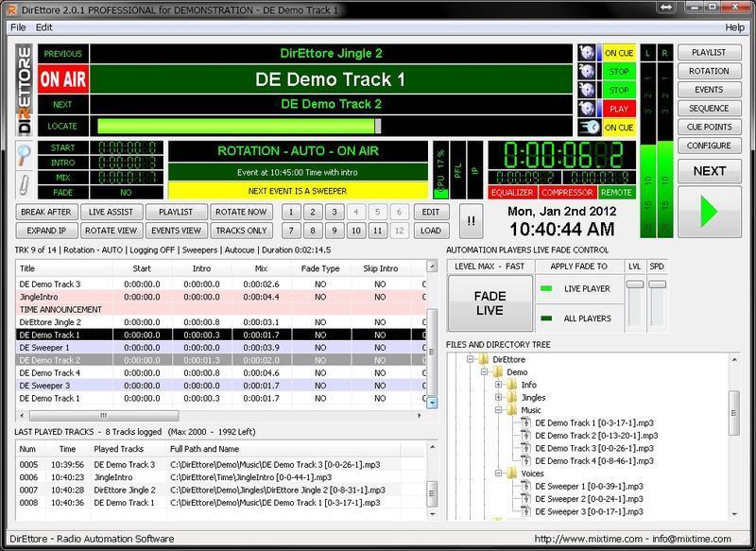756x551 pixels.
Task: Click DE Demo Track 1 mp3 file icon
Action: pyautogui.click(x=524, y=422)
